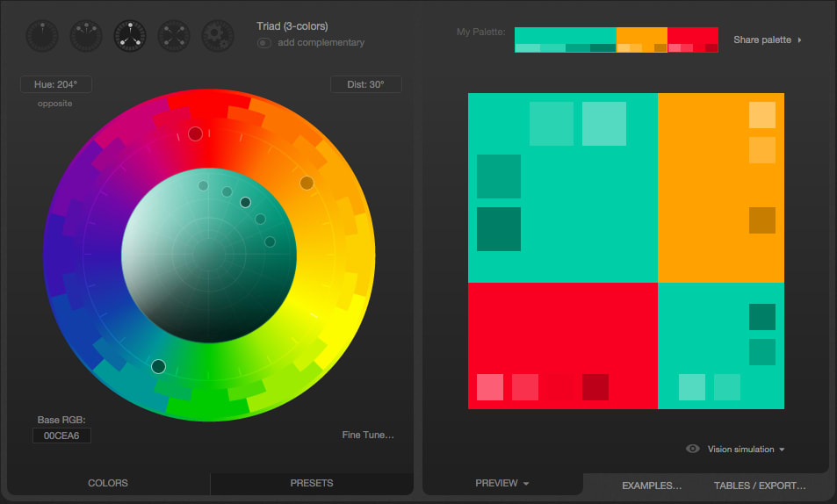Viewport: 837px width, 504px height.
Task: Select the Tetrad 4-colors scheme icon
Action: tap(174, 36)
